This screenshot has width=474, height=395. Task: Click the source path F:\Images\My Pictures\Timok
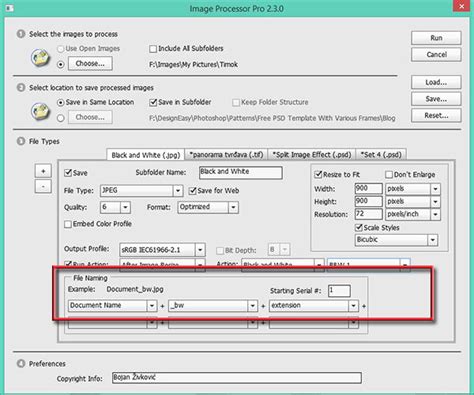click(193, 65)
